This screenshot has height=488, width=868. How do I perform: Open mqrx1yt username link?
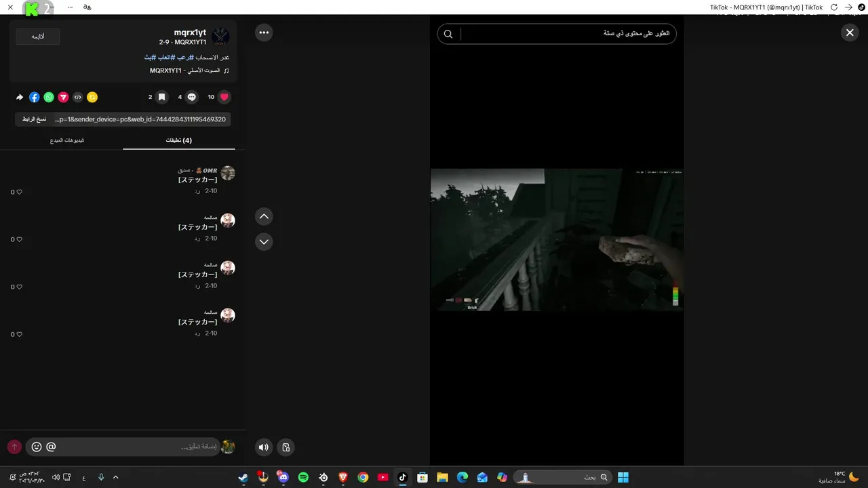click(x=190, y=33)
